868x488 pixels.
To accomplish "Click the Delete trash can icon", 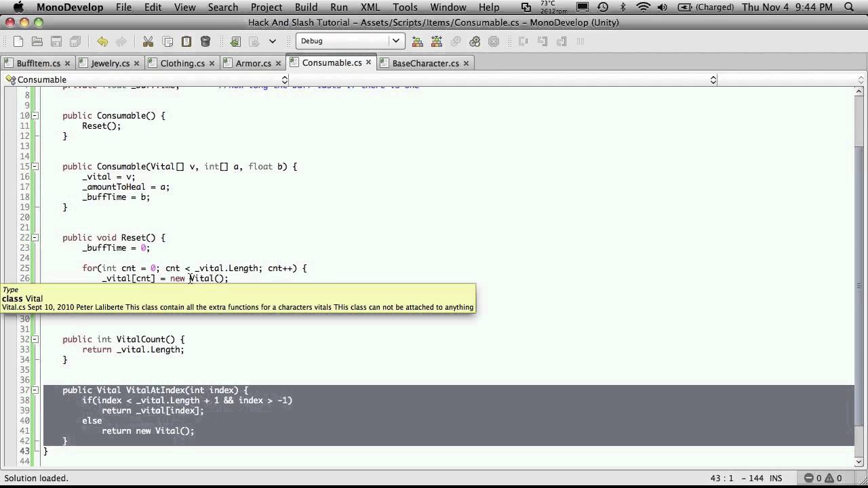I will pyautogui.click(x=205, y=41).
